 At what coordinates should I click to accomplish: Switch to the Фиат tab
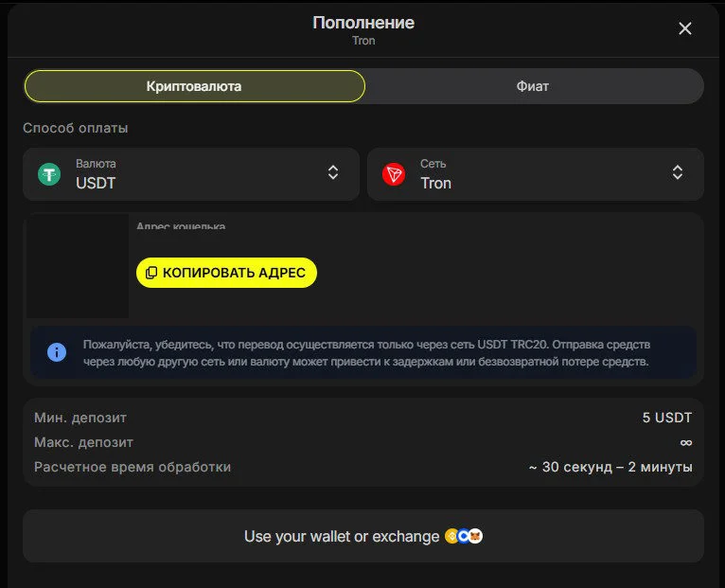[x=533, y=86]
